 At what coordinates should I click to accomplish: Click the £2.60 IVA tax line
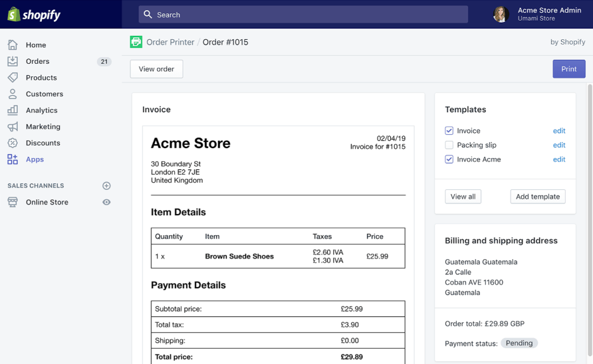point(328,252)
